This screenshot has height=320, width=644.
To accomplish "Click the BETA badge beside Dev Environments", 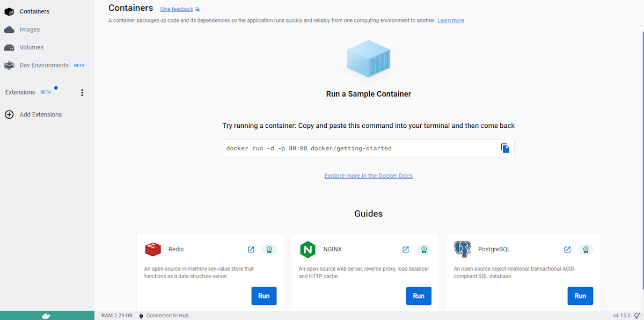I will pyautogui.click(x=79, y=66).
